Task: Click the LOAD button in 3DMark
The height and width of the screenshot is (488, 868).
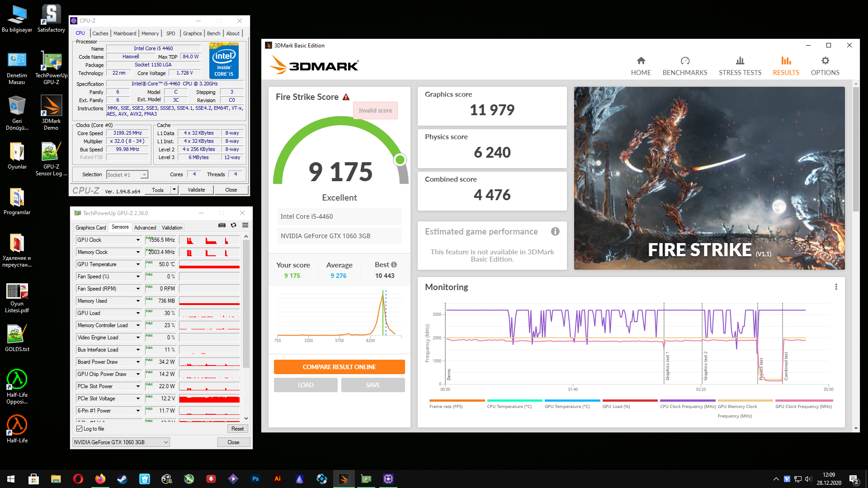Action: pyautogui.click(x=306, y=385)
